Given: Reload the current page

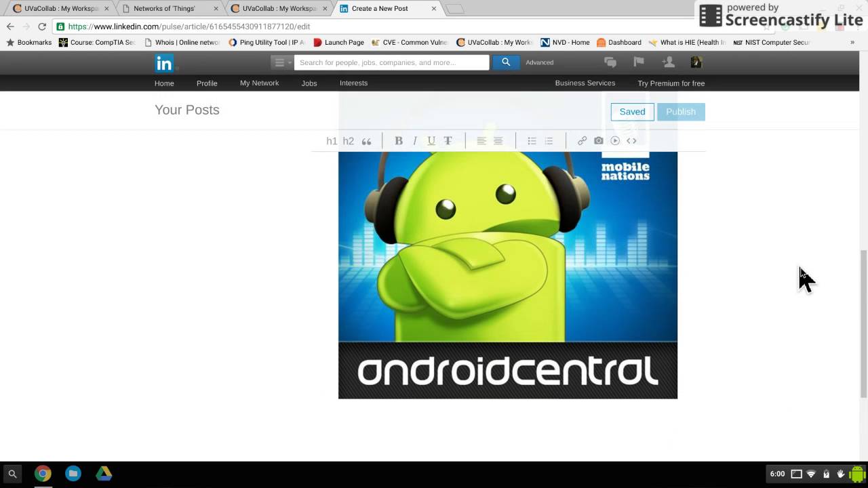Looking at the screenshot, I should 42,26.
